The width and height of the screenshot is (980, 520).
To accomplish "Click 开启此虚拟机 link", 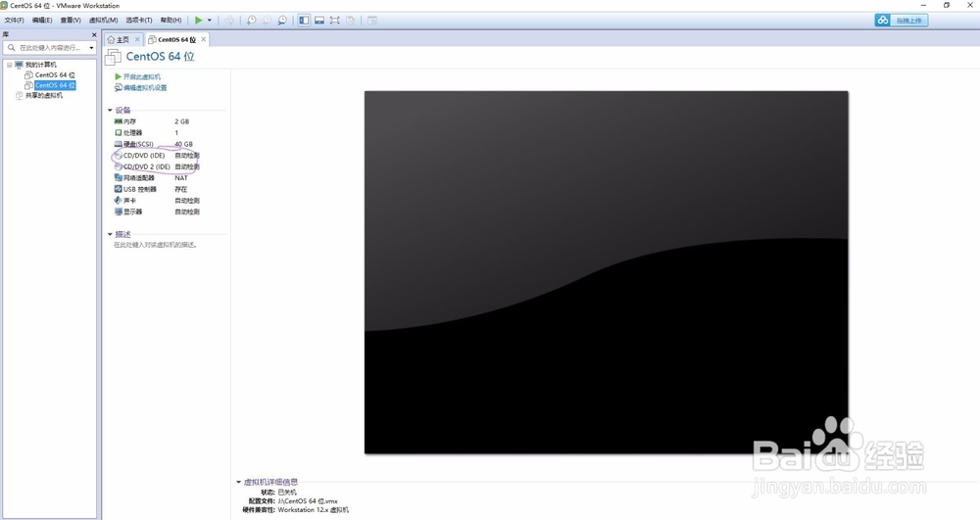I will (x=142, y=76).
